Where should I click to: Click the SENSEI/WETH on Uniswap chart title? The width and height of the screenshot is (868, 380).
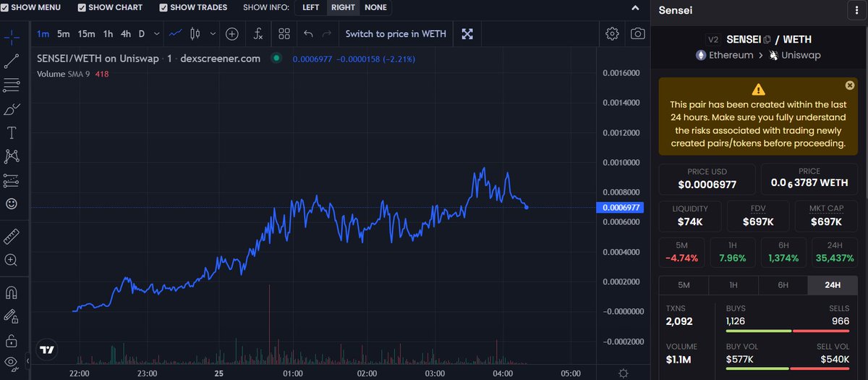pyautogui.click(x=148, y=59)
